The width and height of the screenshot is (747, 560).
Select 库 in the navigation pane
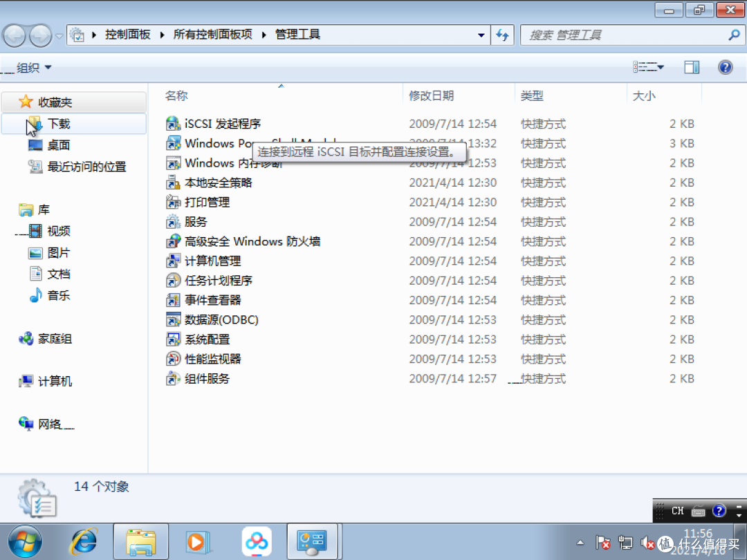(x=44, y=209)
